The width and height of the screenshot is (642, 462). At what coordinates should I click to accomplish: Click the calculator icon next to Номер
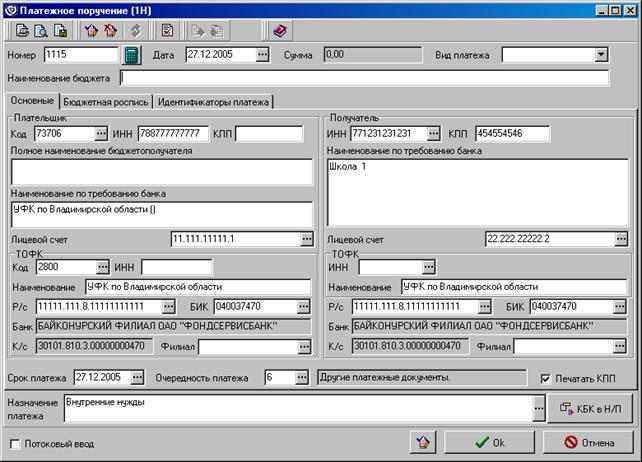coord(131,55)
